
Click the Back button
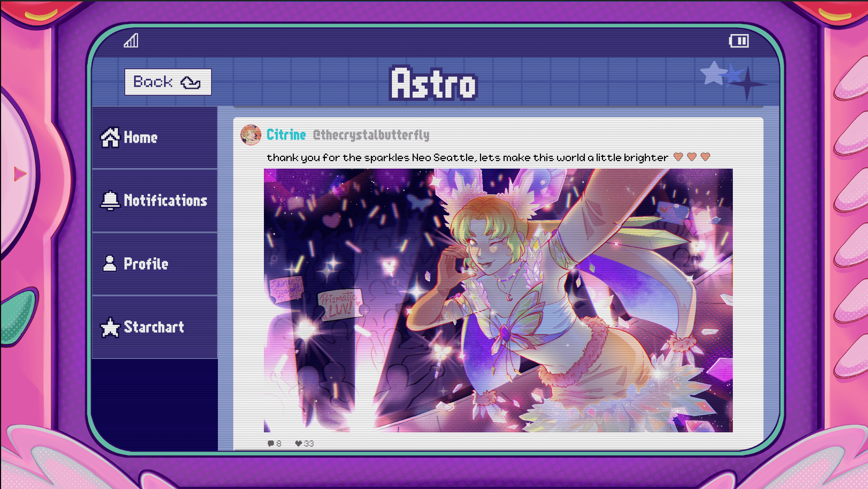pyautogui.click(x=168, y=82)
